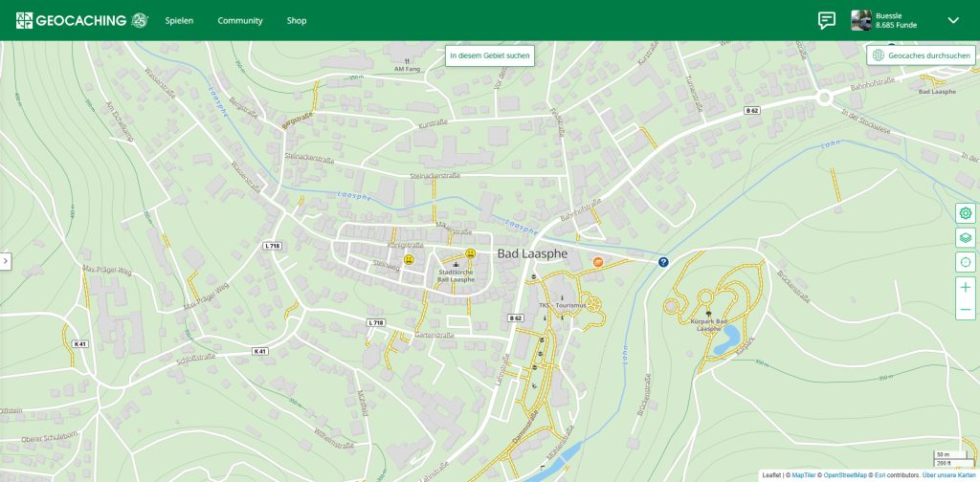Open the messages speech bubble icon
This screenshot has height=482, width=980.
coord(826,20)
